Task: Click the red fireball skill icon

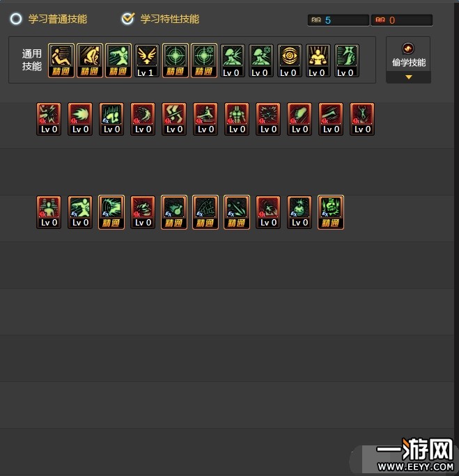Action: [x=80, y=119]
